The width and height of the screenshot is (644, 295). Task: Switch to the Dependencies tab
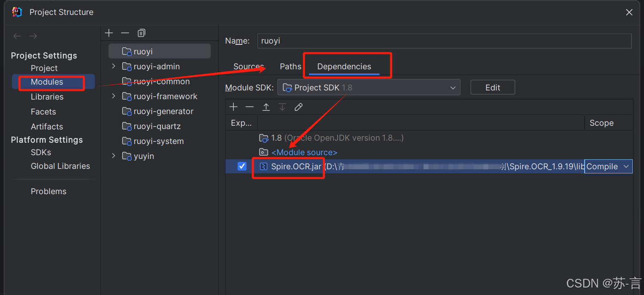point(344,66)
